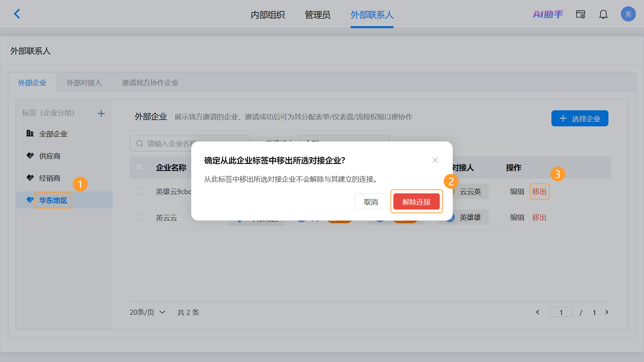This screenshot has height=362, width=644.
Task: Select the 华东地区 tag
Action: [x=64, y=200]
